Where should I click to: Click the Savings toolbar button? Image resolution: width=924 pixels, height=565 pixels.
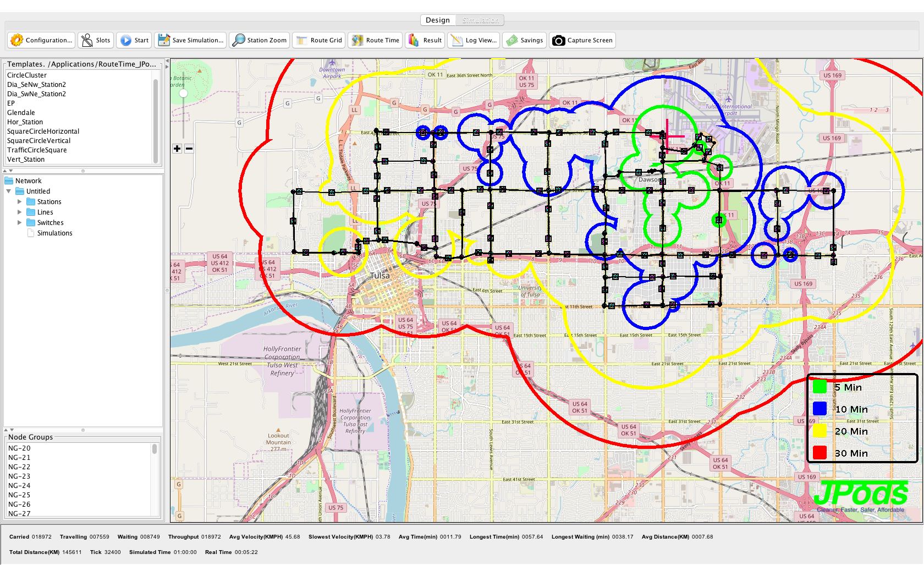512,40
